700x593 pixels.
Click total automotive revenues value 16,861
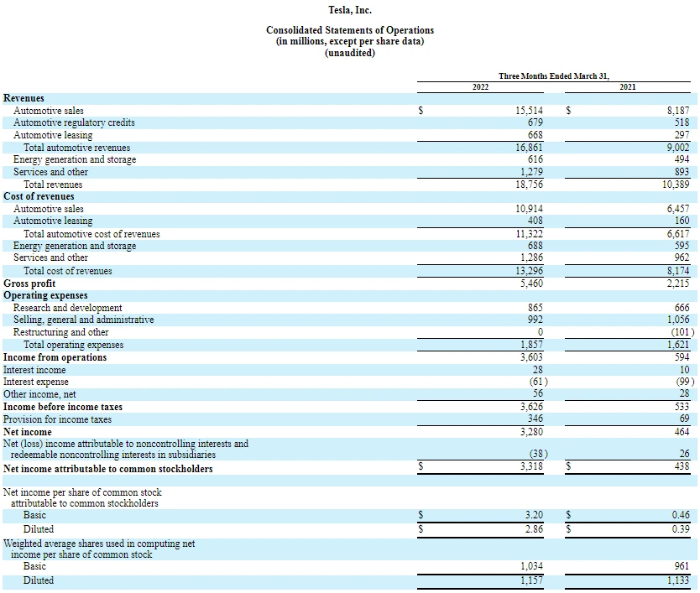click(x=530, y=148)
